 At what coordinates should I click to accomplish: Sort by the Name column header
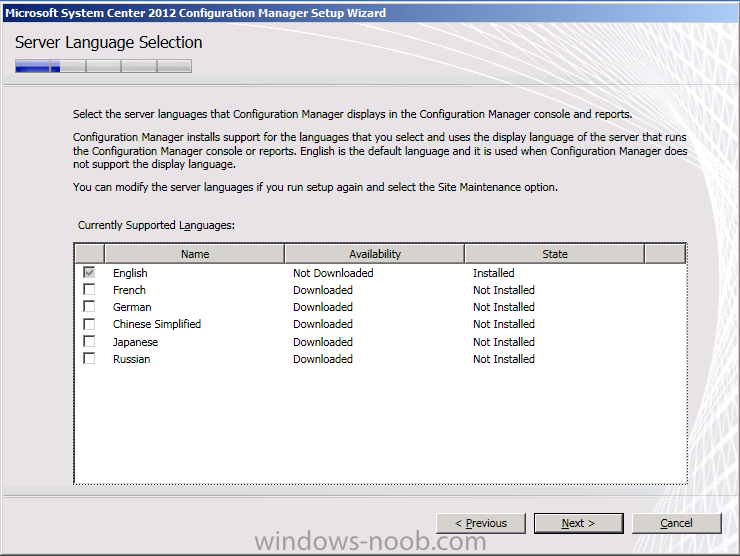click(194, 254)
